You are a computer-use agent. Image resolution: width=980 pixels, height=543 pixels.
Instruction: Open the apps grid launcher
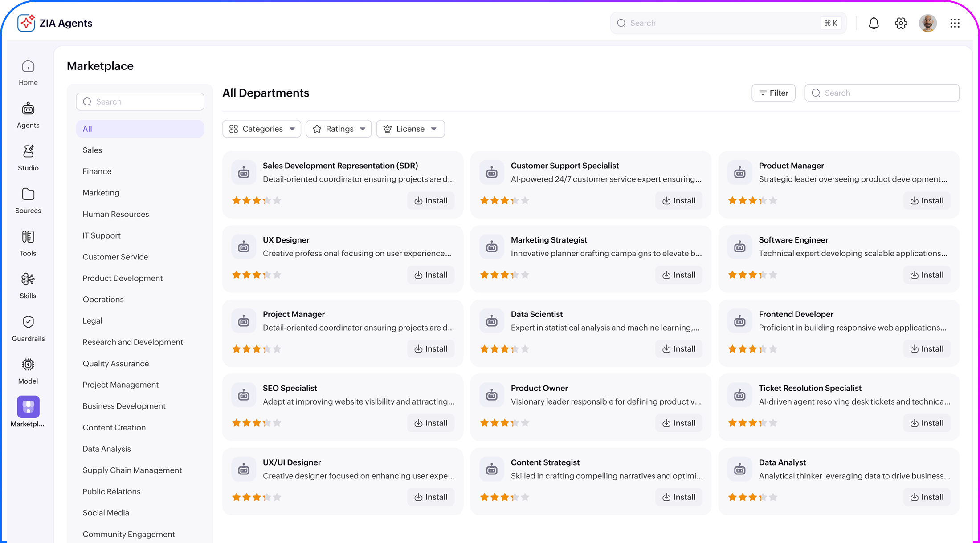[x=955, y=23]
